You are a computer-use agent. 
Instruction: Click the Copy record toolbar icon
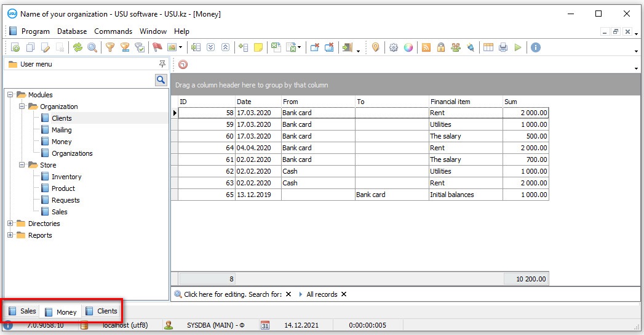pyautogui.click(x=30, y=47)
